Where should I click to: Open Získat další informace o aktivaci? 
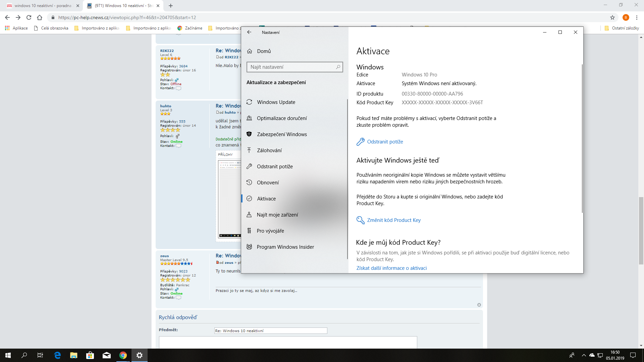pos(391,268)
